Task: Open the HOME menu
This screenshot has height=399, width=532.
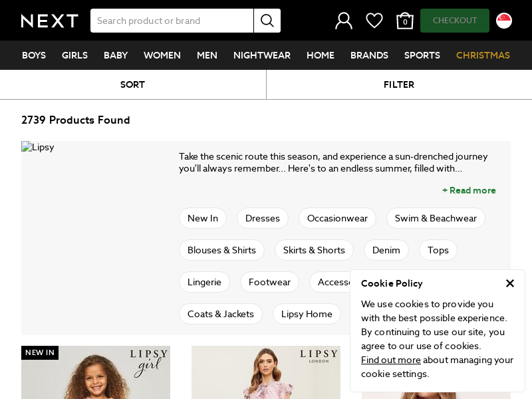Action: point(321,55)
